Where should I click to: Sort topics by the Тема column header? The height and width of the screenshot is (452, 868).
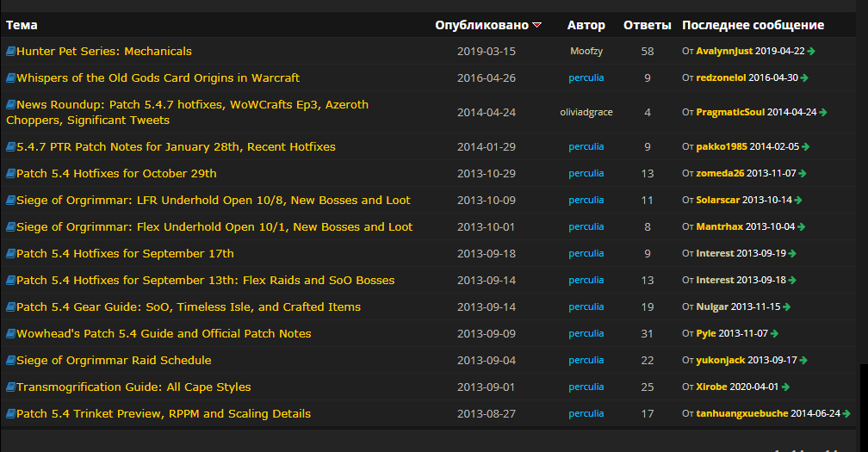(x=22, y=25)
